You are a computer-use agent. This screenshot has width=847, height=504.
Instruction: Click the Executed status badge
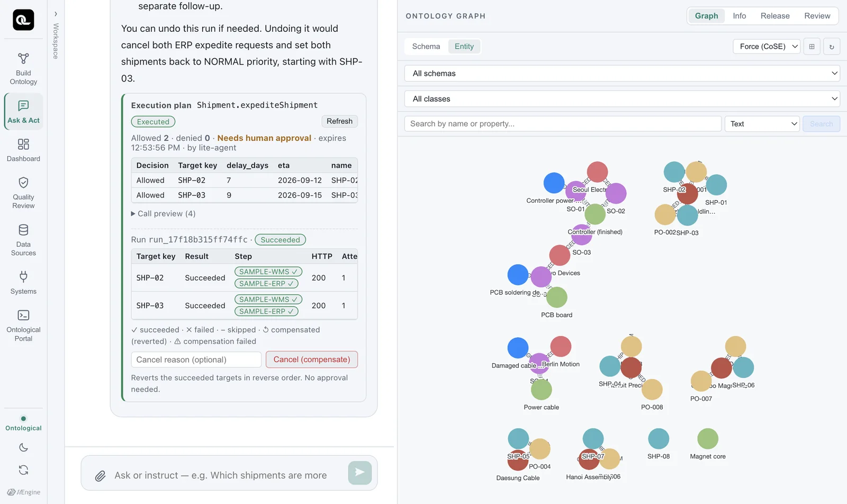tap(153, 122)
